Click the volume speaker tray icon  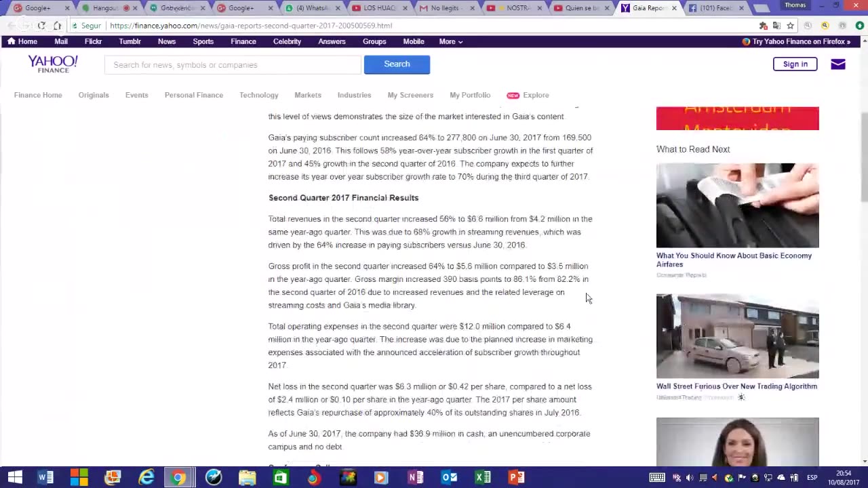[x=690, y=477]
